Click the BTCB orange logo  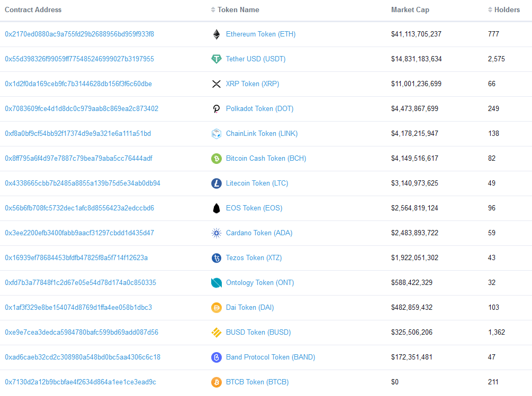click(x=217, y=382)
